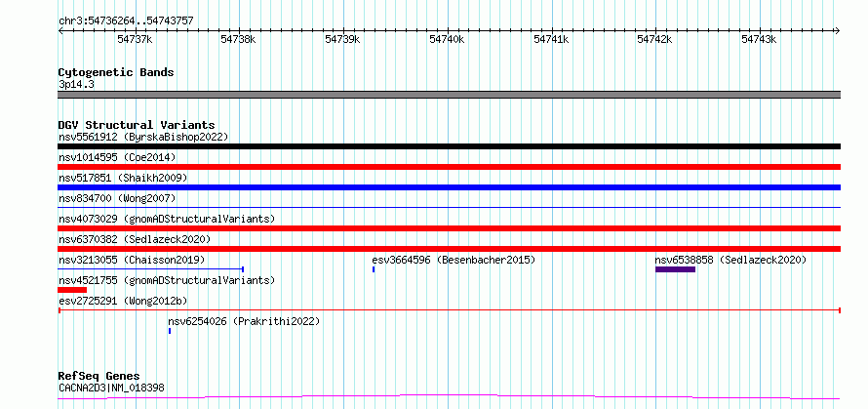The width and height of the screenshot is (868, 409).
Task: Click the nsv834700 (Wong2007) label
Action: pyautogui.click(x=117, y=198)
